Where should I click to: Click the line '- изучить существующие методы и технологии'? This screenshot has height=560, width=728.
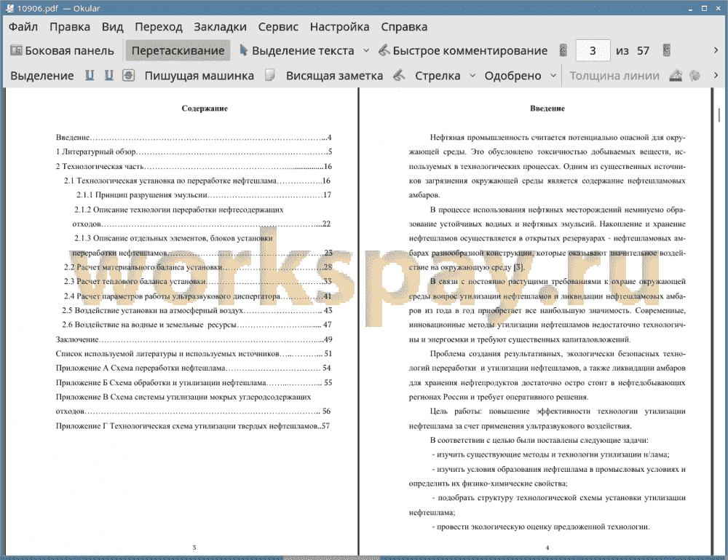pos(550,454)
